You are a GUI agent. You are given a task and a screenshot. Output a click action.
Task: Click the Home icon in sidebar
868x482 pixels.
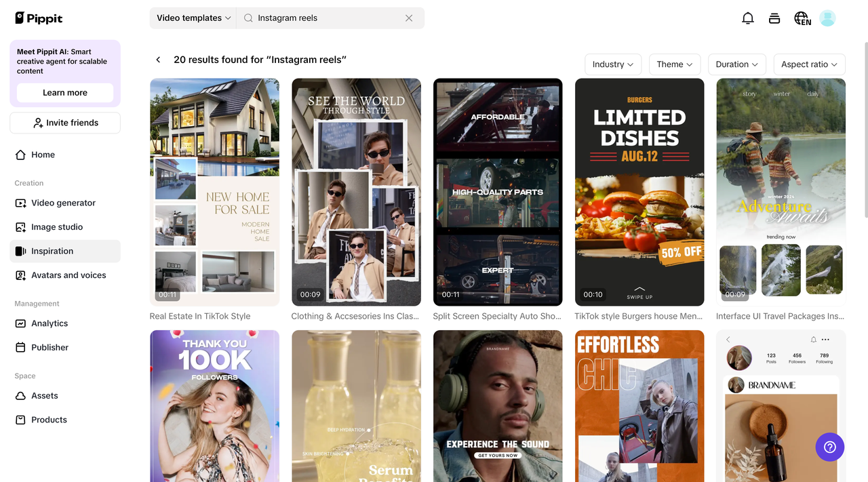point(21,155)
